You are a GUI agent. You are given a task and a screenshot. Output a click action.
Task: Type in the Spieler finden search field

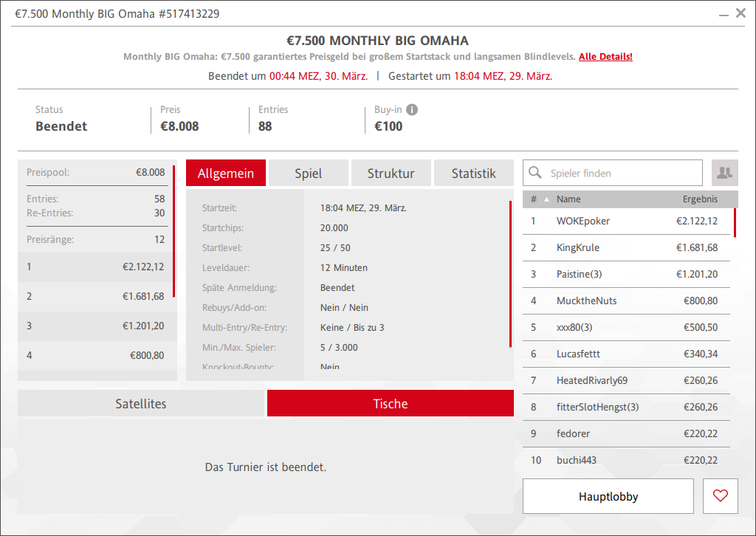click(620, 173)
